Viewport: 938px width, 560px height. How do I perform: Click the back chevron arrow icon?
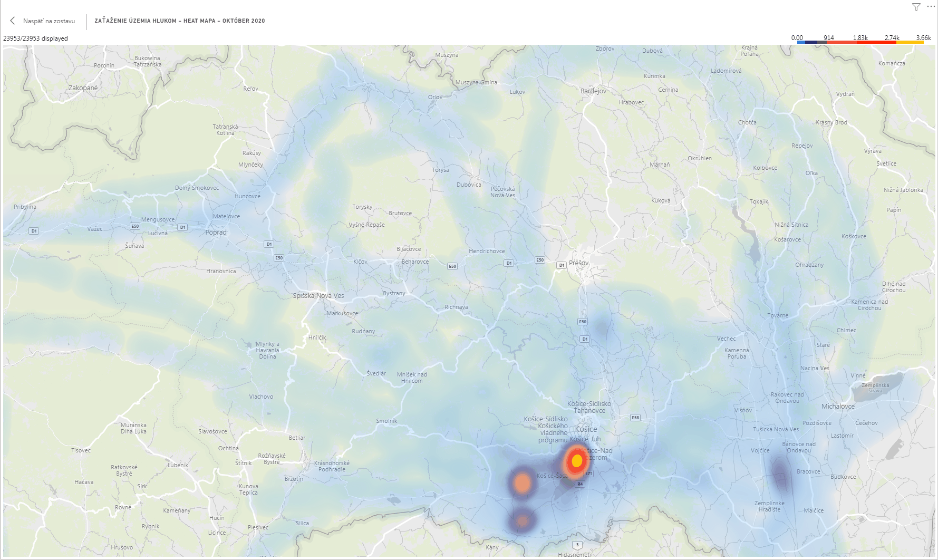13,21
